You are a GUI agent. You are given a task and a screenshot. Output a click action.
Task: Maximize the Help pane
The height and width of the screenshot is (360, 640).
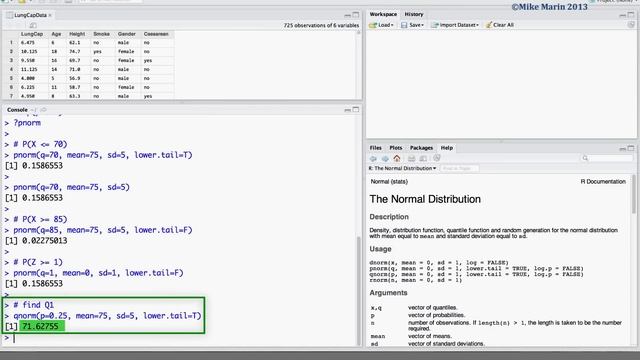[x=631, y=148]
